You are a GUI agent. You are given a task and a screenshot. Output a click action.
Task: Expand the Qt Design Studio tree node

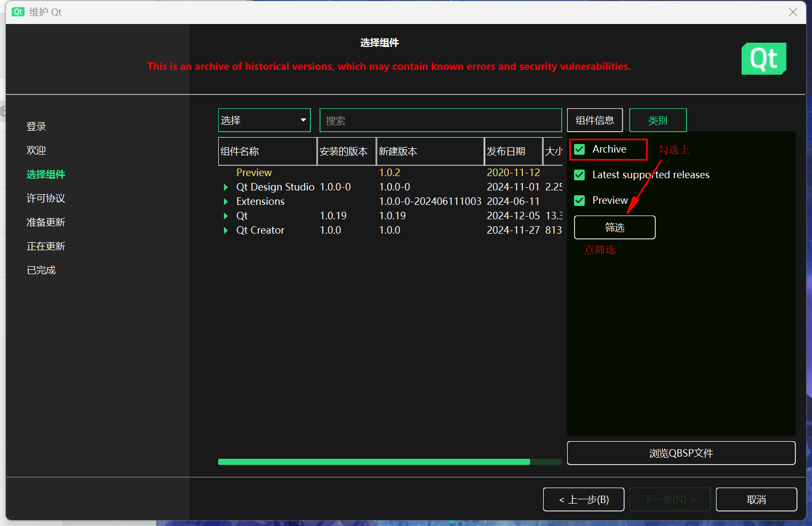(x=226, y=187)
